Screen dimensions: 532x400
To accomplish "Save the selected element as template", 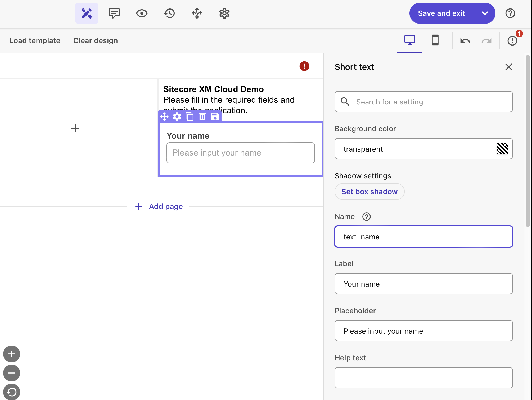I will [x=215, y=117].
